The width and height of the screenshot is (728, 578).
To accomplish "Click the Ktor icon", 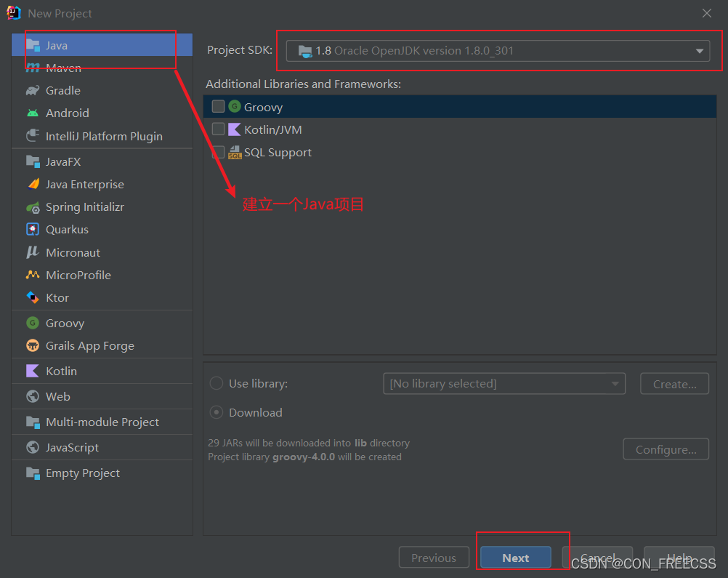I will 33,297.
